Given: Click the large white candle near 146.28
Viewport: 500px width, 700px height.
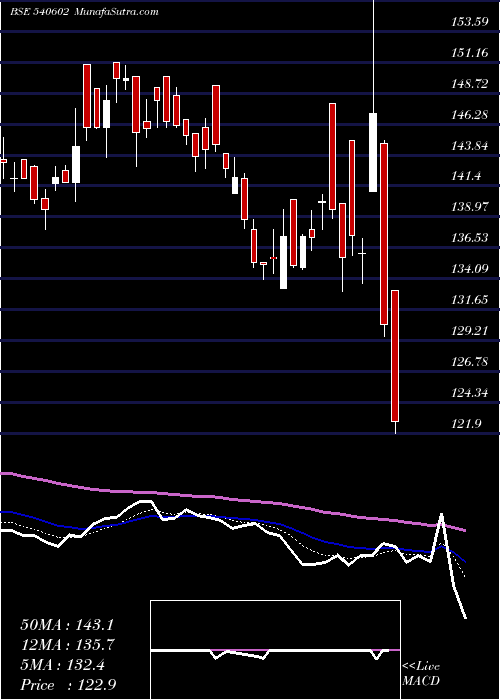Looking at the screenshot, I should click(373, 153).
